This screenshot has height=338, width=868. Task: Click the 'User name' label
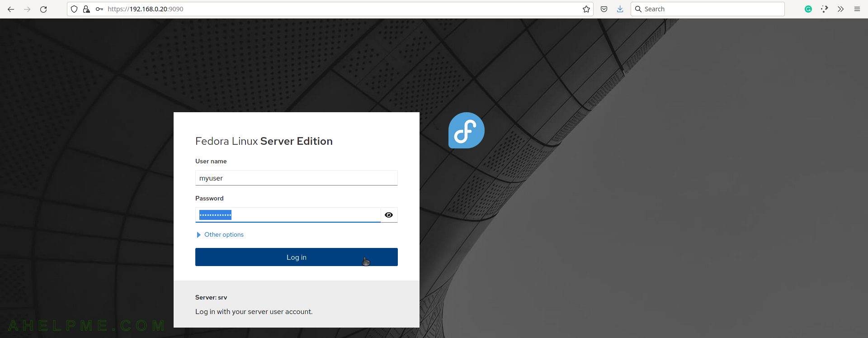[211, 161]
